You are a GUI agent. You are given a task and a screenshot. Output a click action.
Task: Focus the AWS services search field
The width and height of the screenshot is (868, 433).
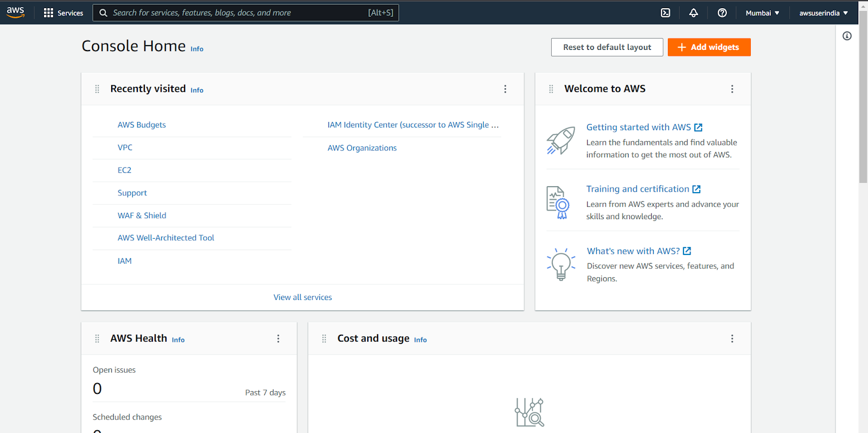pyautogui.click(x=246, y=13)
